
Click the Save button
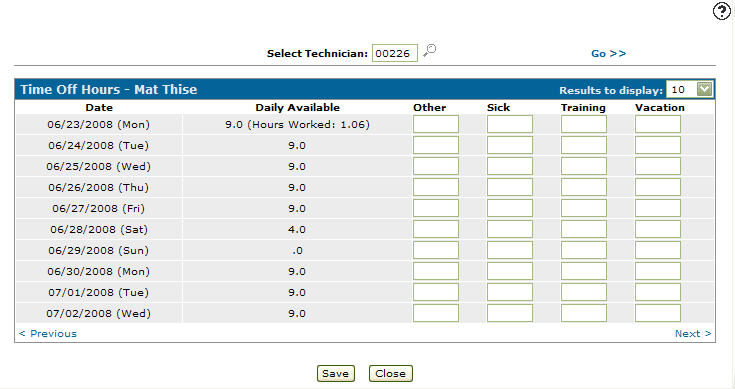tap(336, 374)
